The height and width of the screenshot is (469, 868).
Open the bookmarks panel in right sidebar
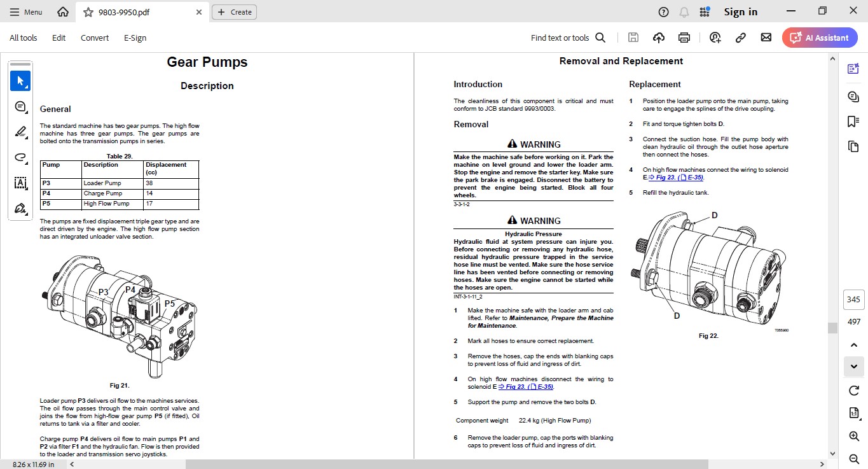click(x=853, y=122)
